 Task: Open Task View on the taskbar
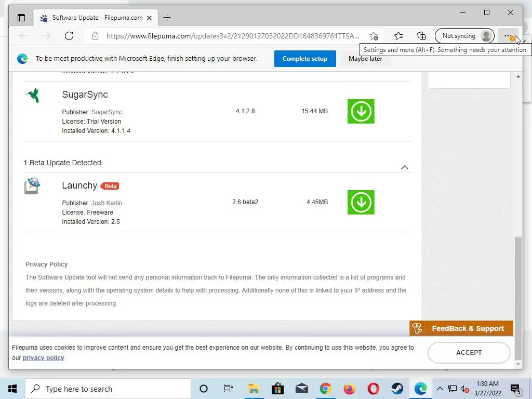pyautogui.click(x=229, y=389)
